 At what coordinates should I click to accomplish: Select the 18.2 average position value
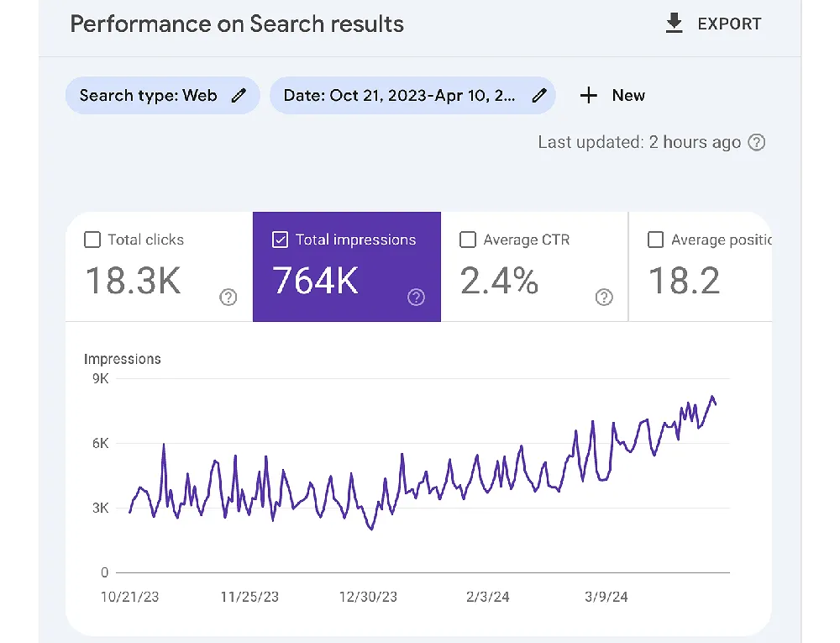(684, 282)
